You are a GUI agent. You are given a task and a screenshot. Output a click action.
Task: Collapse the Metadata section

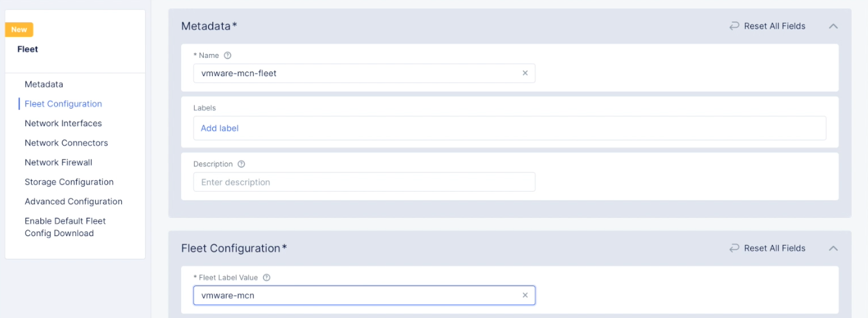833,27
